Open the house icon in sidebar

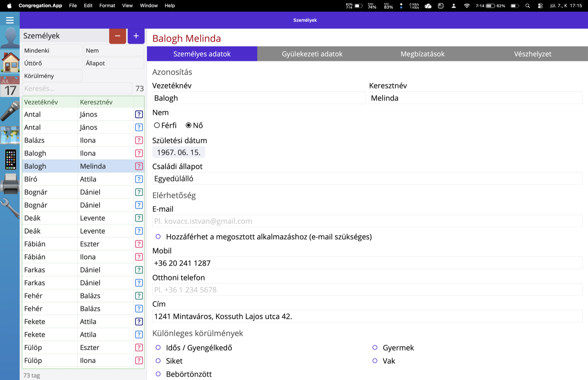coord(10,62)
